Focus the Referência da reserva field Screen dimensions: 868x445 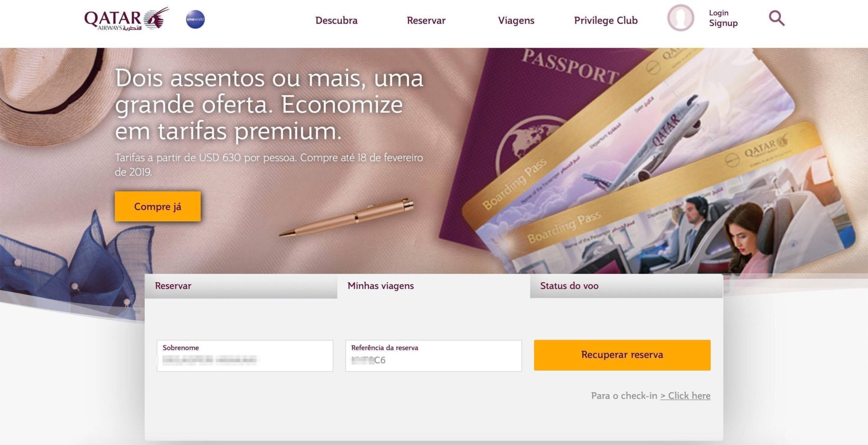[434, 356]
